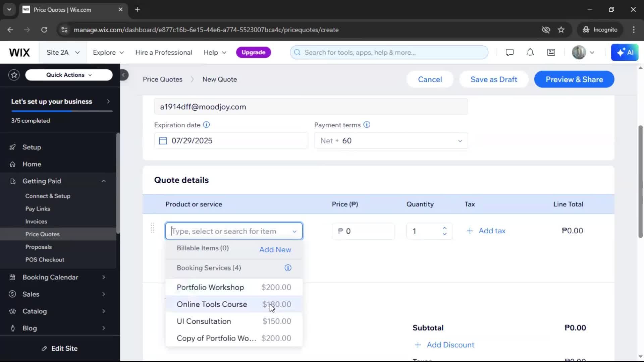
Task: Choose UI Consultation service
Action: (234, 321)
